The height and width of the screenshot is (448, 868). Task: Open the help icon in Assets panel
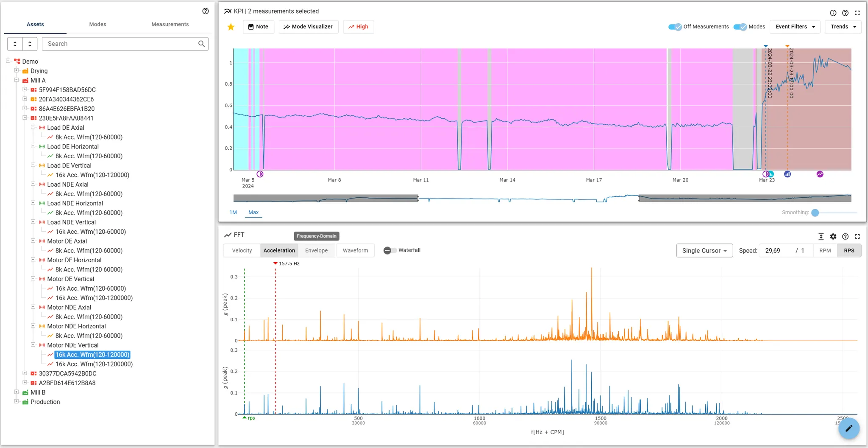[206, 11]
